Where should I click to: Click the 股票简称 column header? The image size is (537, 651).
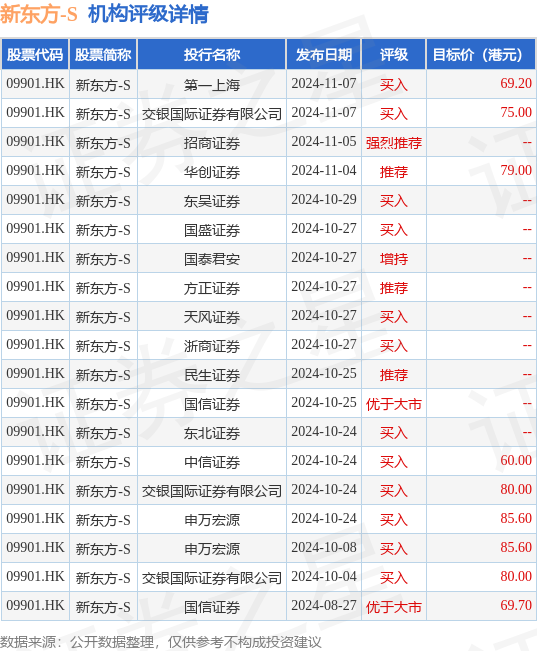(x=103, y=54)
